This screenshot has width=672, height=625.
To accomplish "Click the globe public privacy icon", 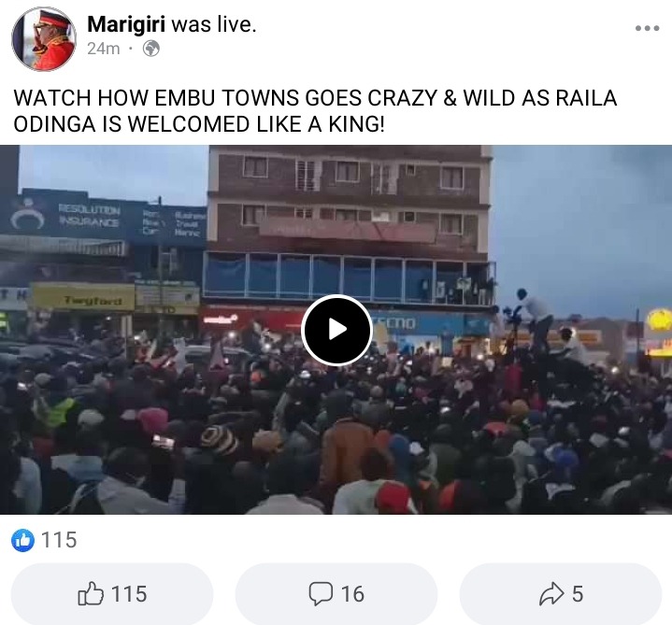I will (x=151, y=49).
